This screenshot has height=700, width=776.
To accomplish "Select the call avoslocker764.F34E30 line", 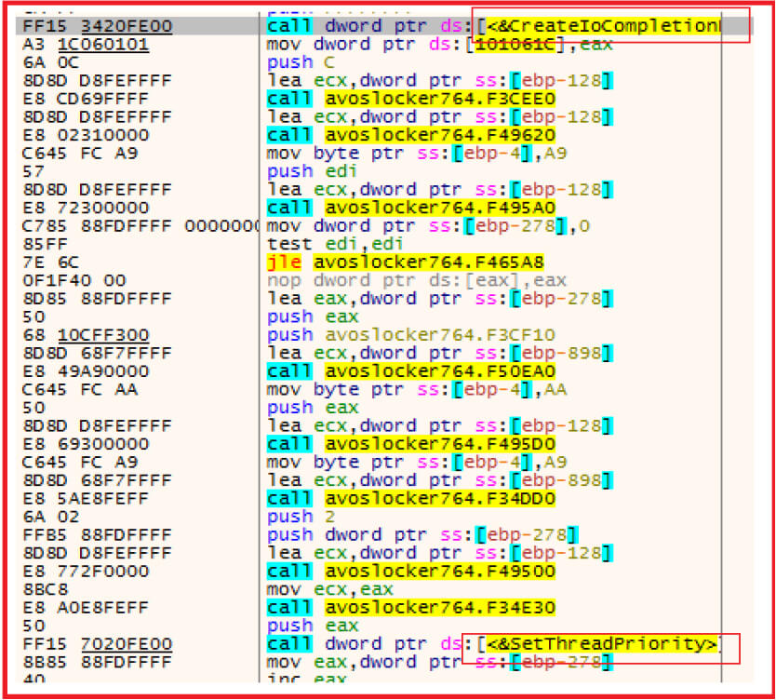I will click(x=411, y=608).
